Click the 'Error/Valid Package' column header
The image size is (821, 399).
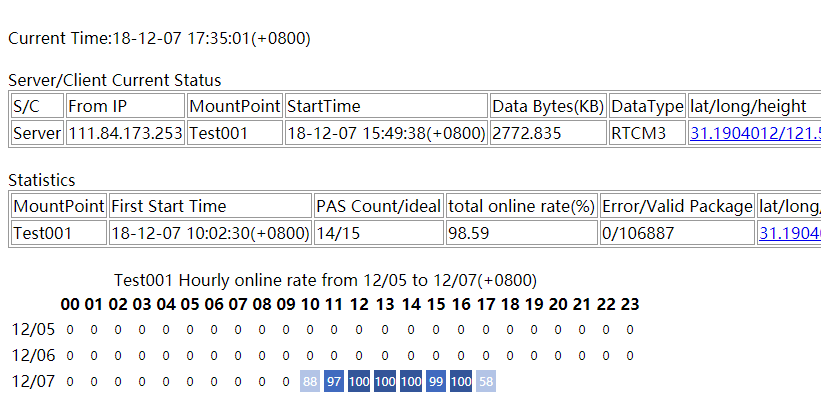click(677, 206)
